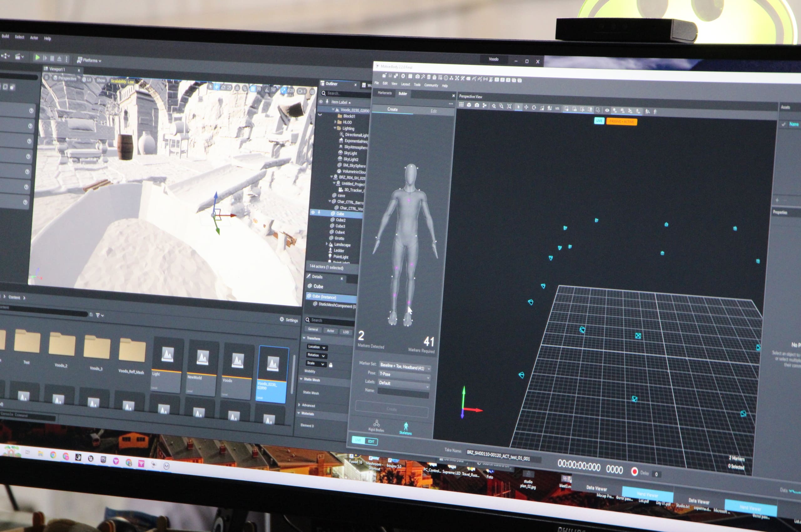Screen dimensions: 801x532
Task: Toggle visibility eye for Cube in Outliner
Action: [313, 212]
